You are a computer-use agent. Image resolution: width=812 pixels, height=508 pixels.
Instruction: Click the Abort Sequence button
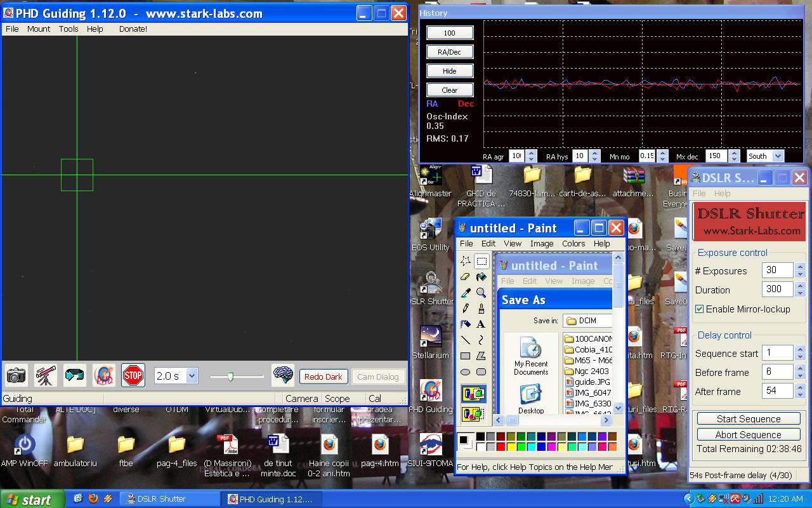click(749, 435)
